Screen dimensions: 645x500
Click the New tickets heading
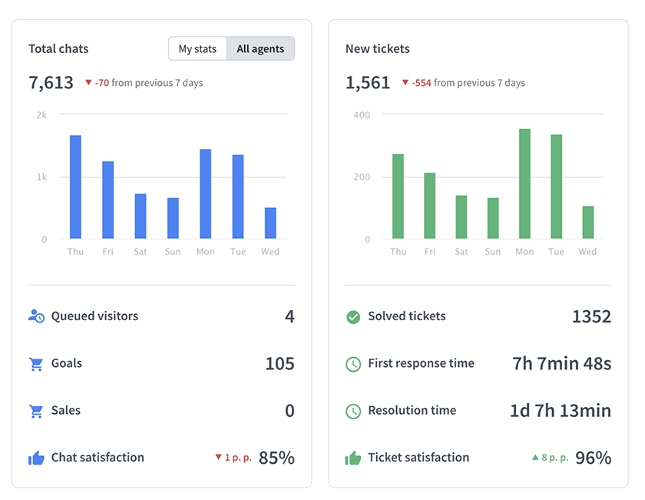377,49
